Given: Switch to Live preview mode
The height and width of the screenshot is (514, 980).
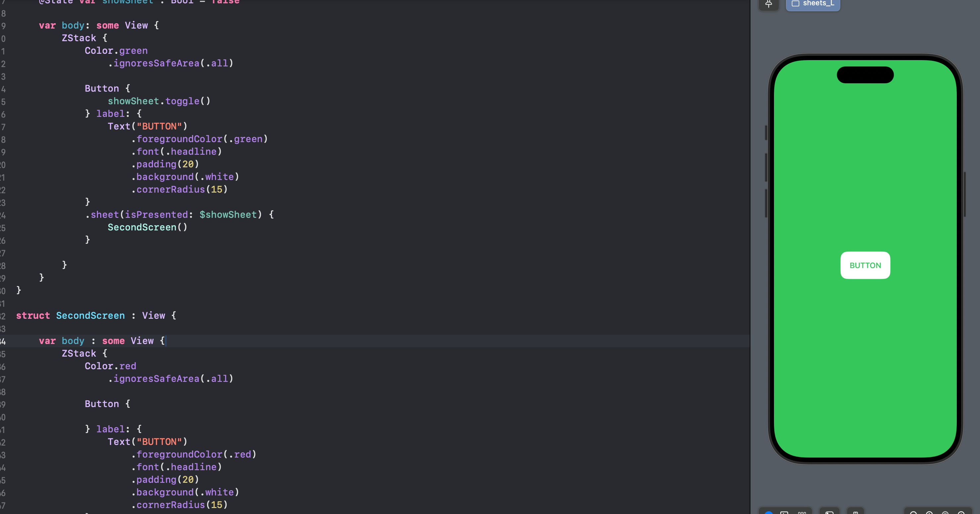Looking at the screenshot, I should pos(769,512).
